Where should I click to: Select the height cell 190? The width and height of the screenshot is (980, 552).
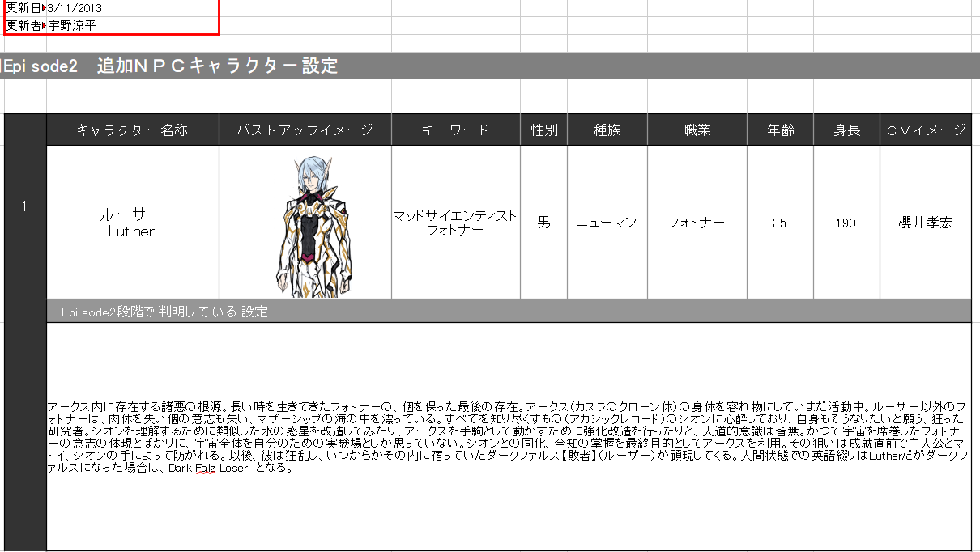click(846, 223)
